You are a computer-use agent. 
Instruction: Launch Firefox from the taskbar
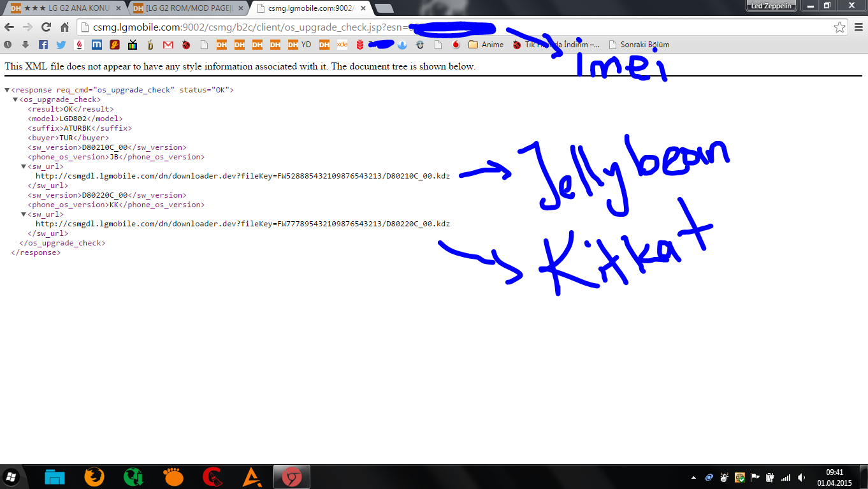coord(94,477)
